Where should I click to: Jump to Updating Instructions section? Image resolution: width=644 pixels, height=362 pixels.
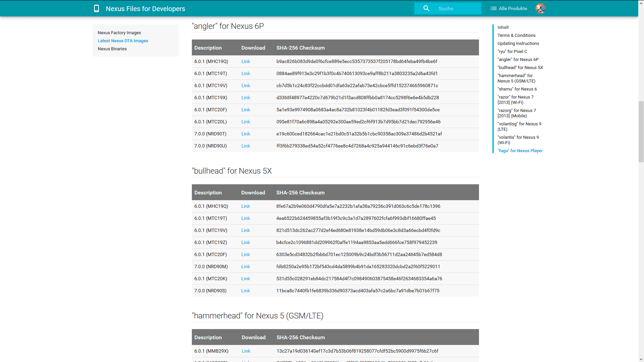[518, 43]
